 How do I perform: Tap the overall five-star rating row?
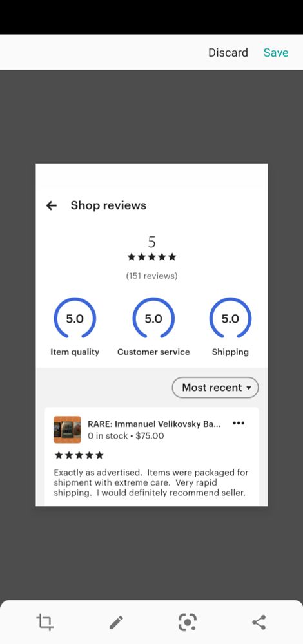pos(151,257)
